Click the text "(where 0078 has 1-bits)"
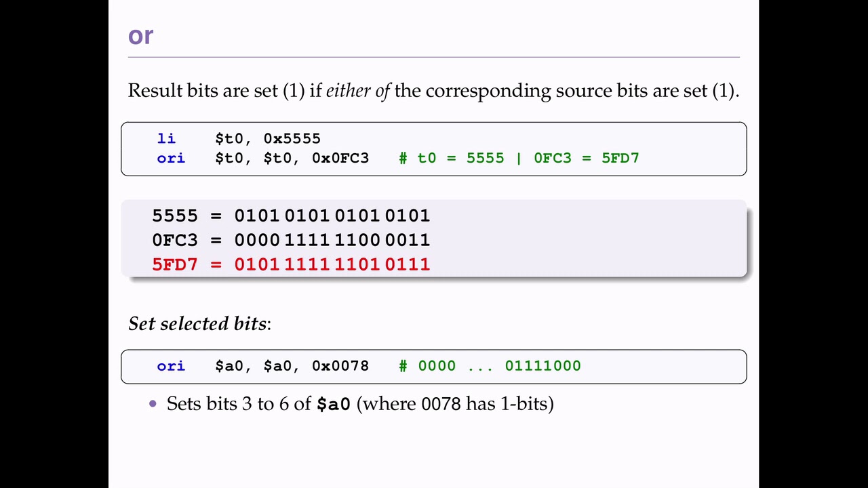The image size is (868, 488). (x=455, y=405)
